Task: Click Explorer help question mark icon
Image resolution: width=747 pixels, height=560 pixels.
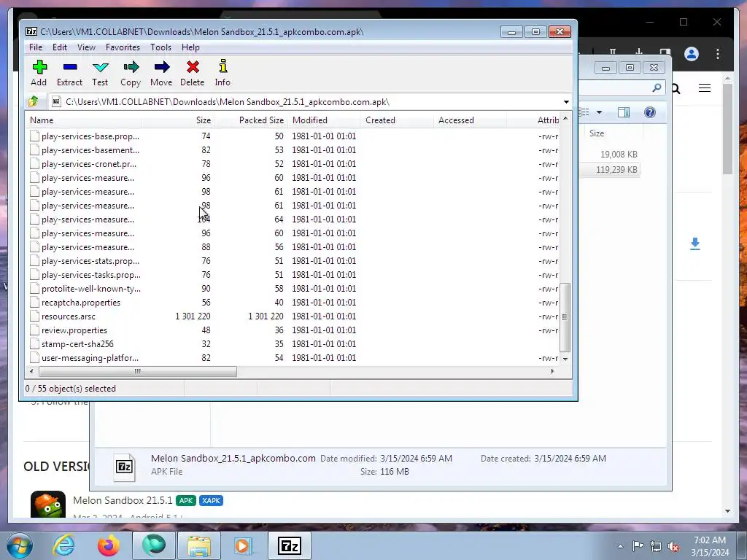Action: pos(650,112)
